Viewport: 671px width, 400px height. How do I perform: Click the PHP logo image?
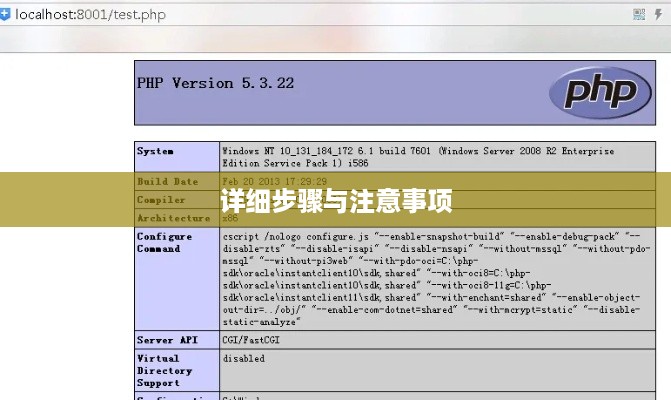(x=600, y=92)
